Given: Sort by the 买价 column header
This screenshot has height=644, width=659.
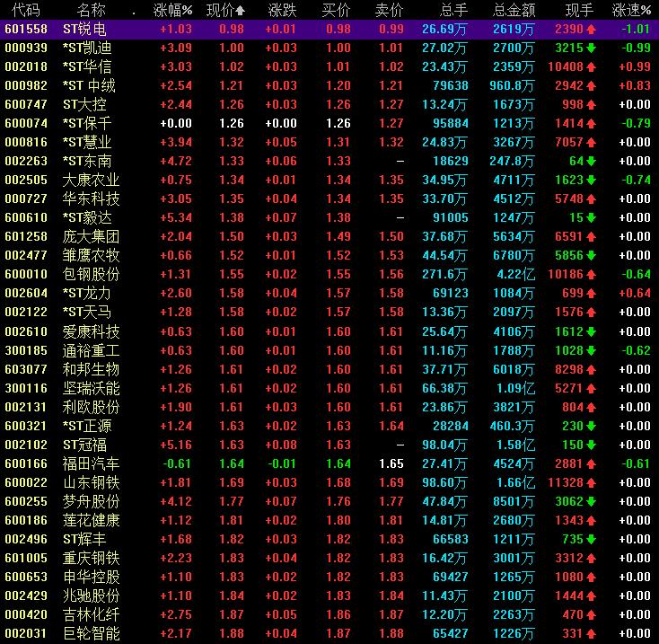Looking at the screenshot, I should point(336,10).
